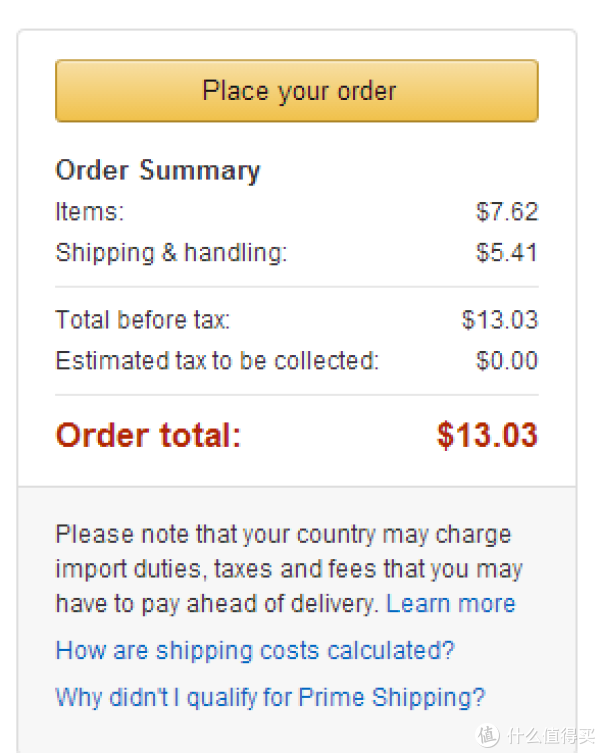The height and width of the screenshot is (753, 600).
Task: Click the Total before tax label
Action: pos(143,320)
